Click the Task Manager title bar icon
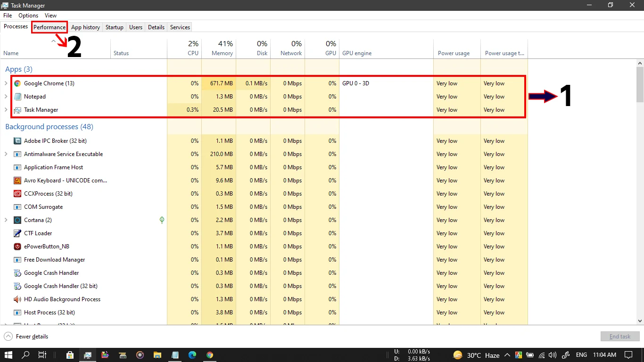This screenshot has width=644, height=362. click(5, 5)
